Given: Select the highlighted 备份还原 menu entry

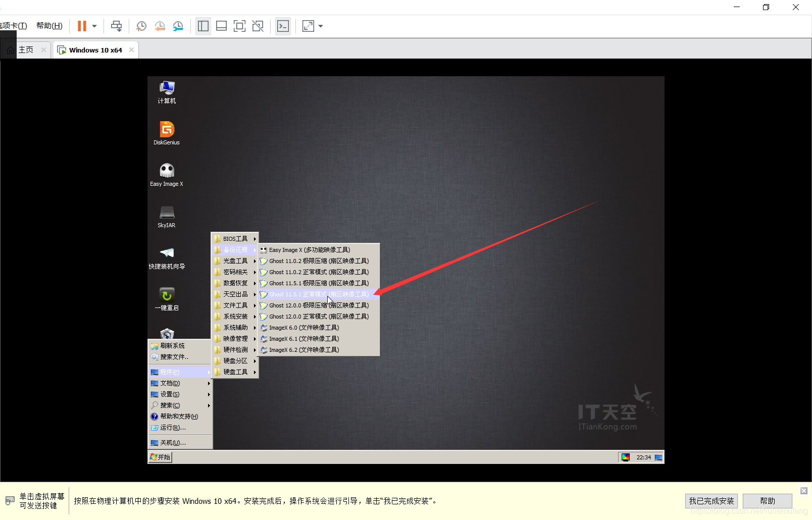Looking at the screenshot, I should [x=235, y=250].
